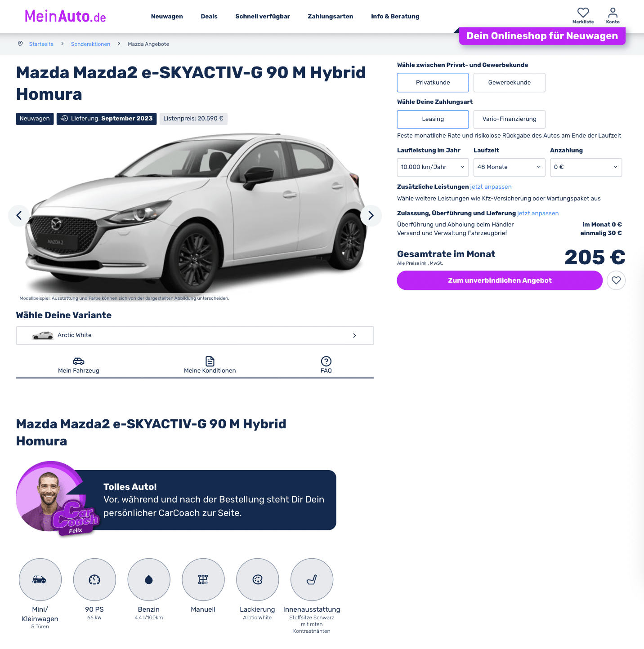The width and height of the screenshot is (644, 649).
Task: Click the Benzin fuel drop icon
Action: 149,580
